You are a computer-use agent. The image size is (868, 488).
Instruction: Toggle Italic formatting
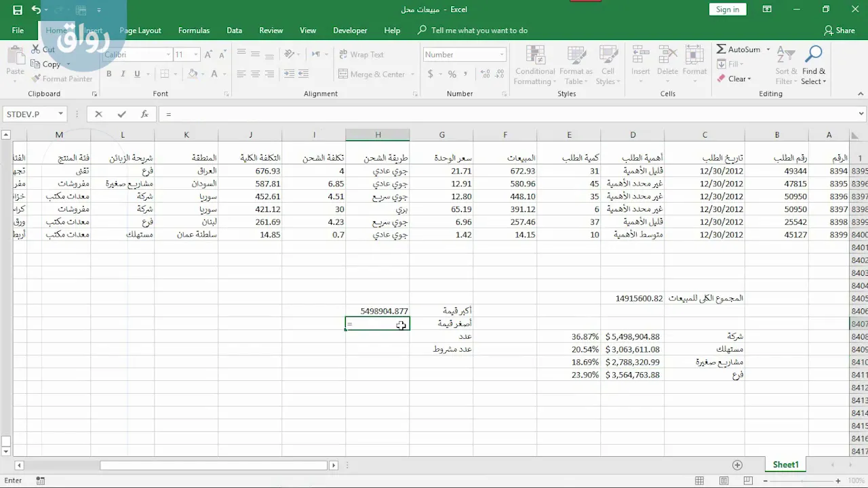tap(124, 75)
